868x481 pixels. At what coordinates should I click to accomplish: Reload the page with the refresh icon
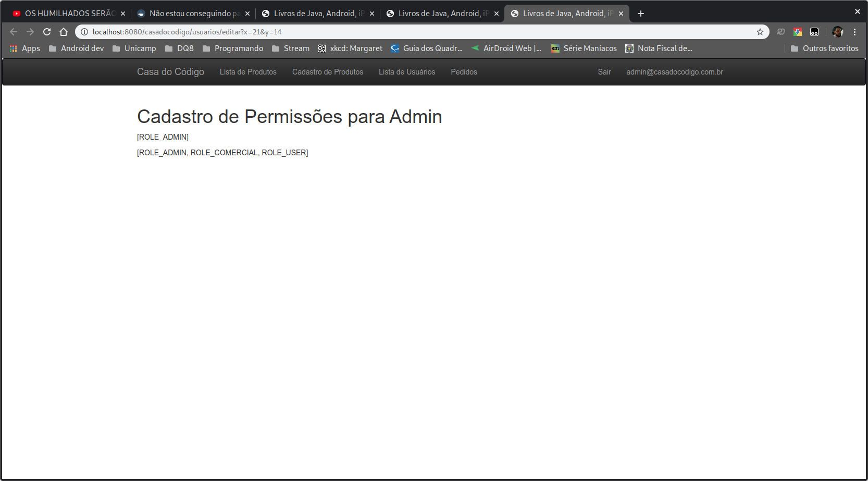tap(47, 32)
